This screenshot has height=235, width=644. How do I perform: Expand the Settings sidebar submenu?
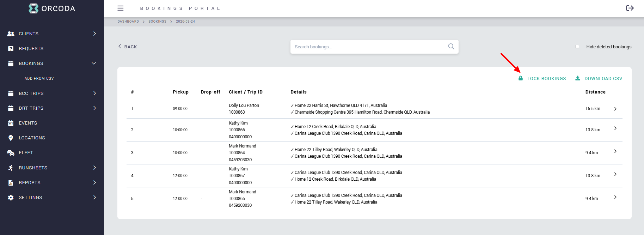[x=94, y=198]
